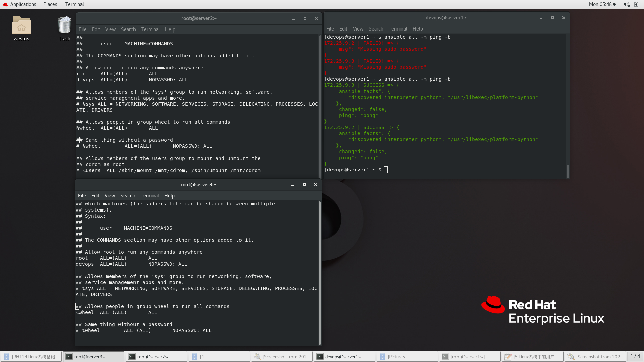Viewport: 644px width, 362px height.
Task: Click the Red Hat logo next to Applications
Action: coord(5,4)
